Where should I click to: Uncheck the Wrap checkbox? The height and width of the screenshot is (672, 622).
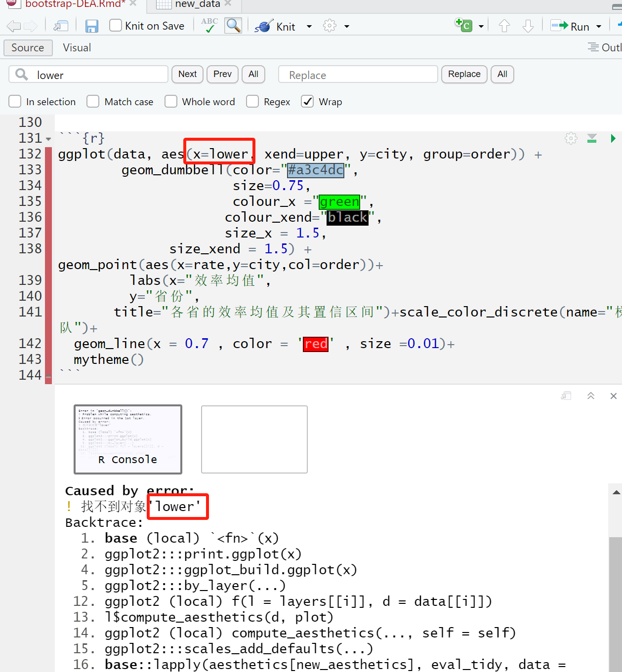[x=307, y=101]
